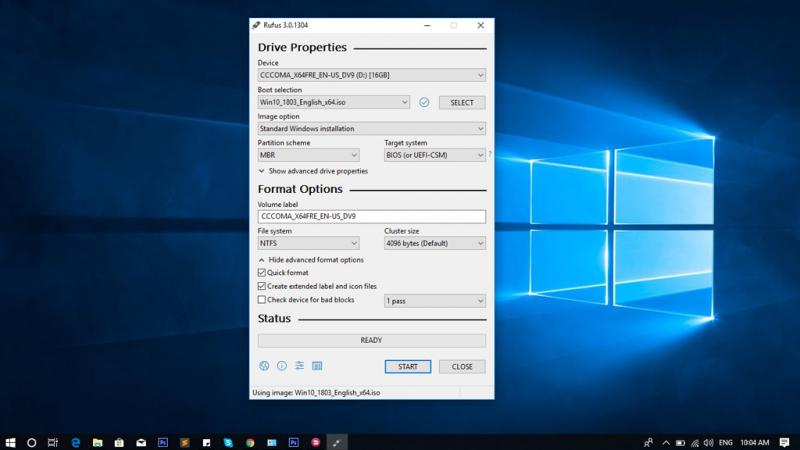Open Rufus application settings sliders icon
The image size is (800, 450).
click(299, 366)
